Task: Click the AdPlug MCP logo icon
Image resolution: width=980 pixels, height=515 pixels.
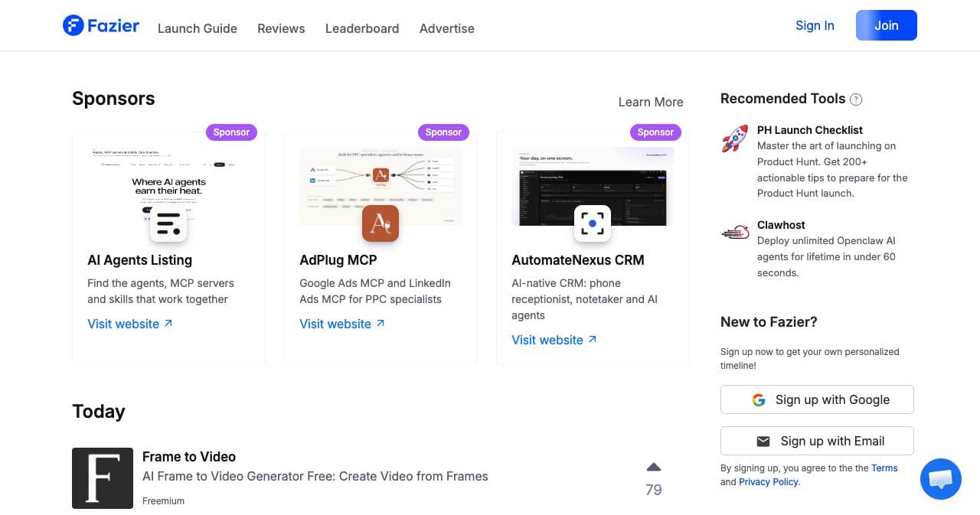Action: click(x=381, y=223)
